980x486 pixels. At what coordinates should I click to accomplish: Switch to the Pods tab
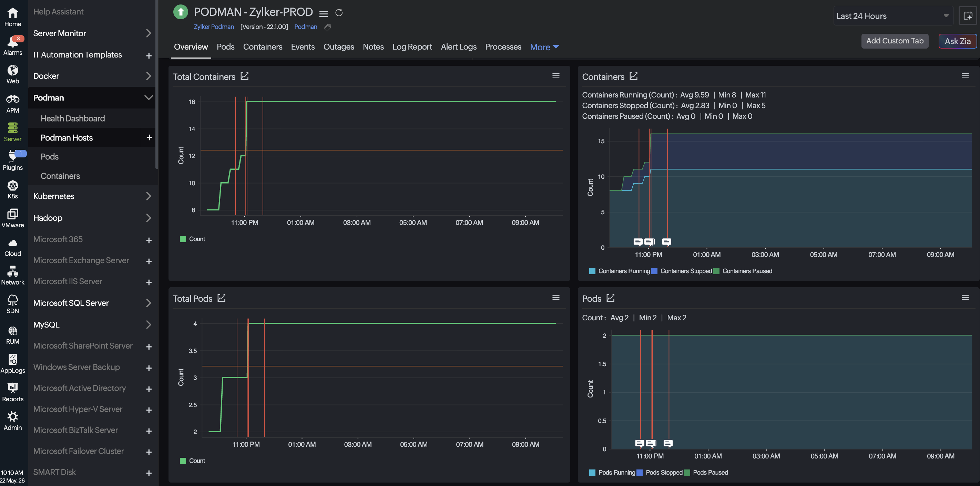[226, 47]
